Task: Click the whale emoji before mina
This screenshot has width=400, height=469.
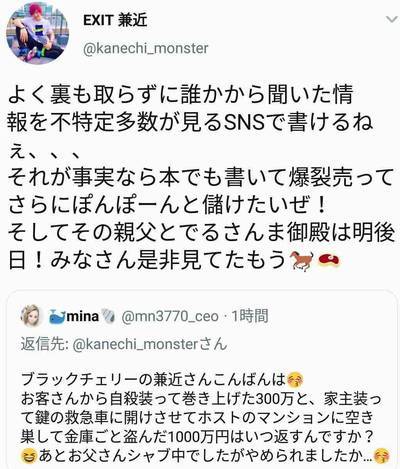Action: [57, 316]
